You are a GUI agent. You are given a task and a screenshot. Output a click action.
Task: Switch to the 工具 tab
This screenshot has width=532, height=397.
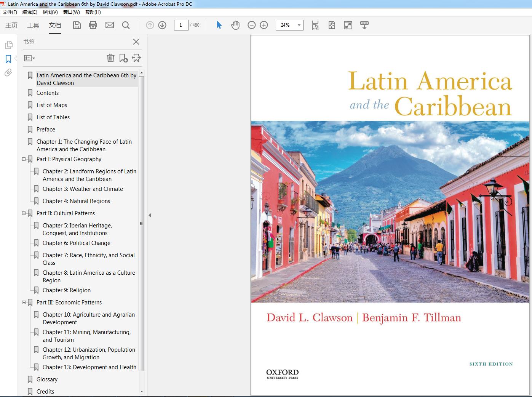[x=33, y=25]
